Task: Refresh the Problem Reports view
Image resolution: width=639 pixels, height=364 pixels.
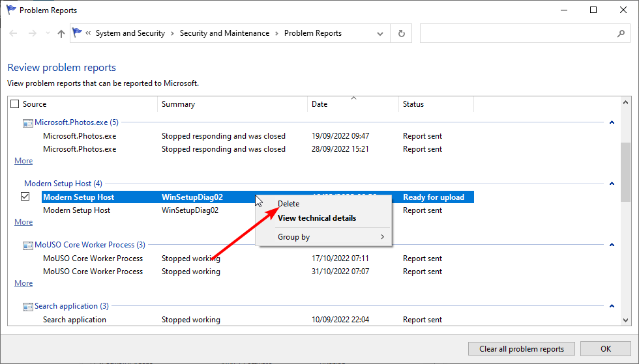Action: click(402, 33)
